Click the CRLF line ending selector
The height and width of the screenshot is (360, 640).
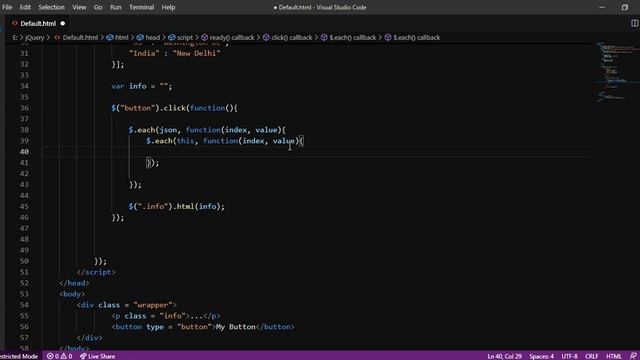tap(591, 356)
